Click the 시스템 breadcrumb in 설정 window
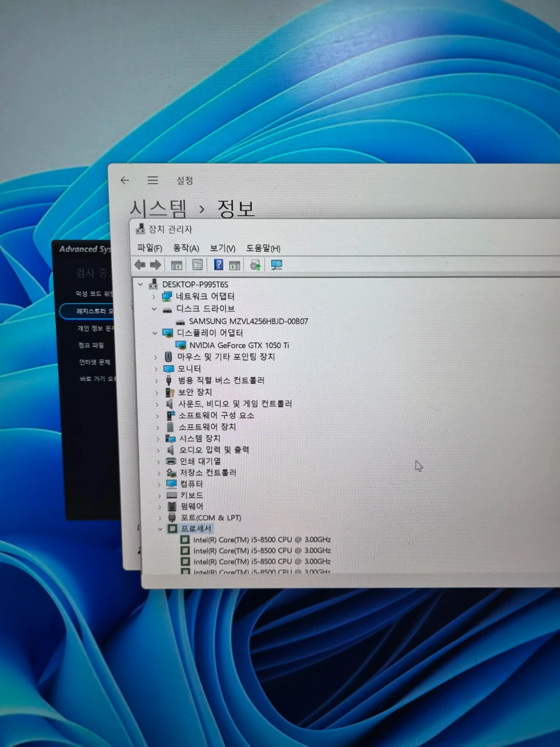 pos(158,209)
